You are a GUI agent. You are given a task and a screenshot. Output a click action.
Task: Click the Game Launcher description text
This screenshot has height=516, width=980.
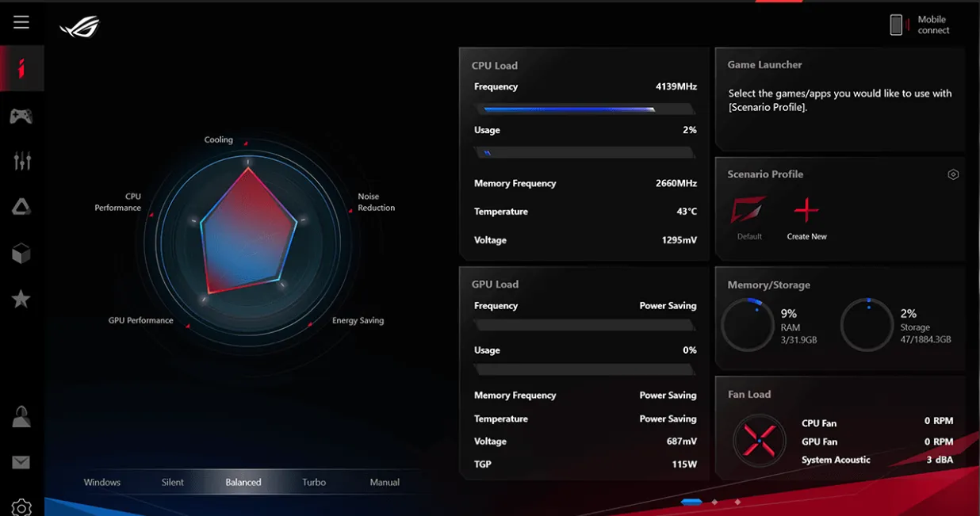(840, 100)
